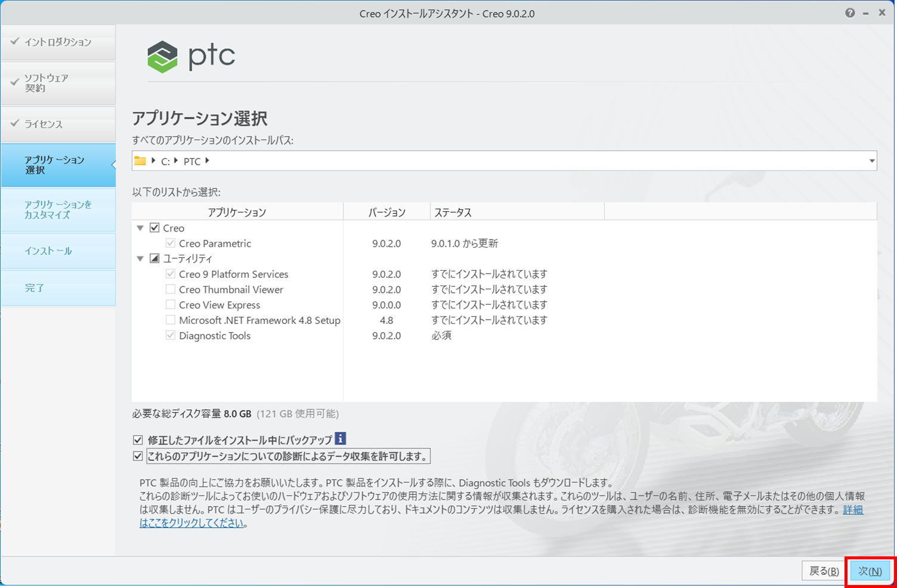Collapse the Creo tree node
Image resolution: width=897 pixels, height=588 pixels.
140,228
